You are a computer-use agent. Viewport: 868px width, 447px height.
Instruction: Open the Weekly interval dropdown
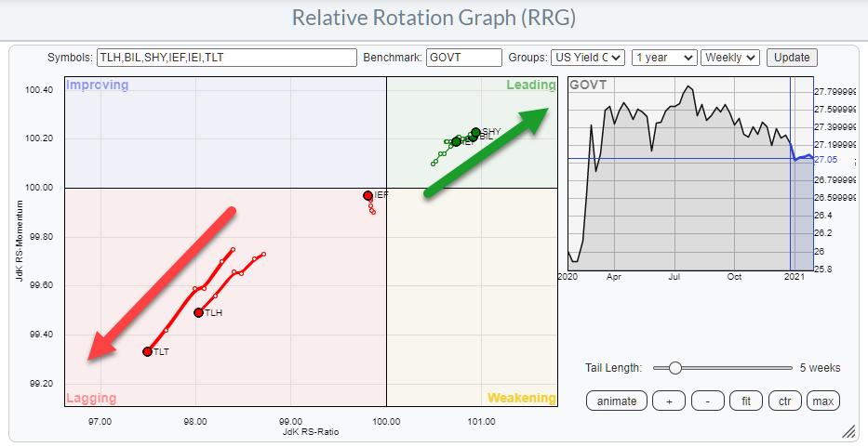(730, 58)
